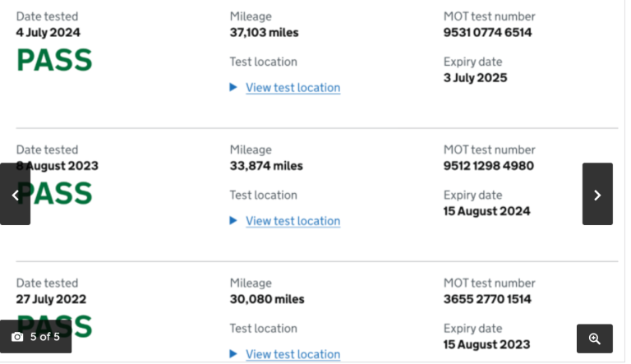
Task: Click MOT test number 9531 0774 6514
Action: tap(487, 33)
